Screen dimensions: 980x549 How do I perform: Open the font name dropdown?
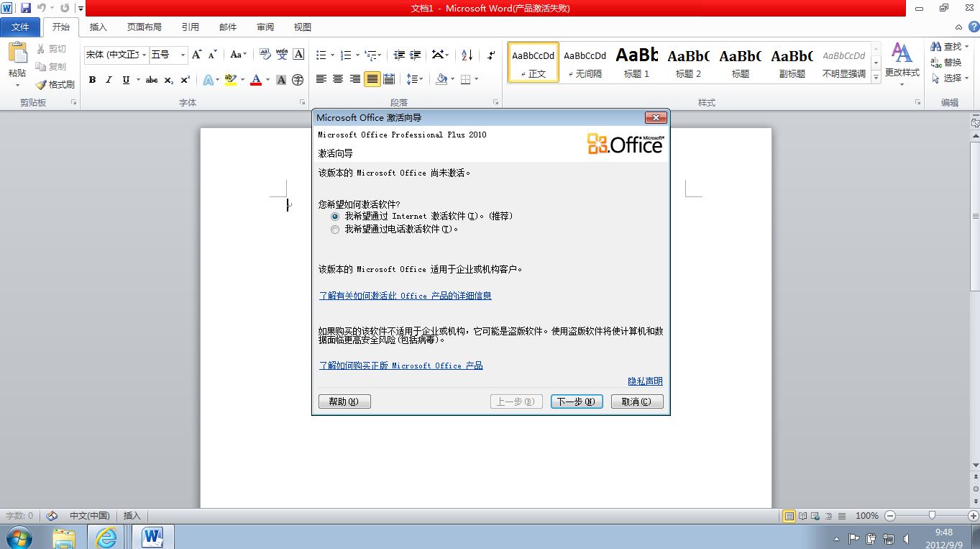pos(145,55)
